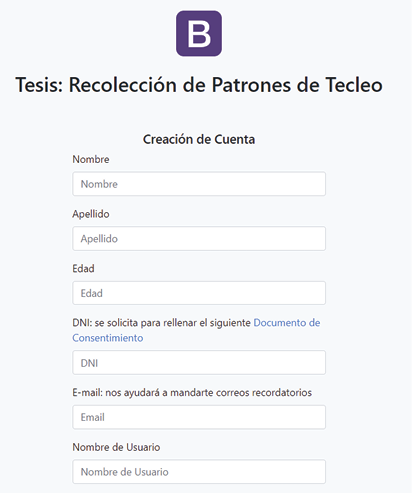Click the 'Apellido' field label

click(x=91, y=214)
